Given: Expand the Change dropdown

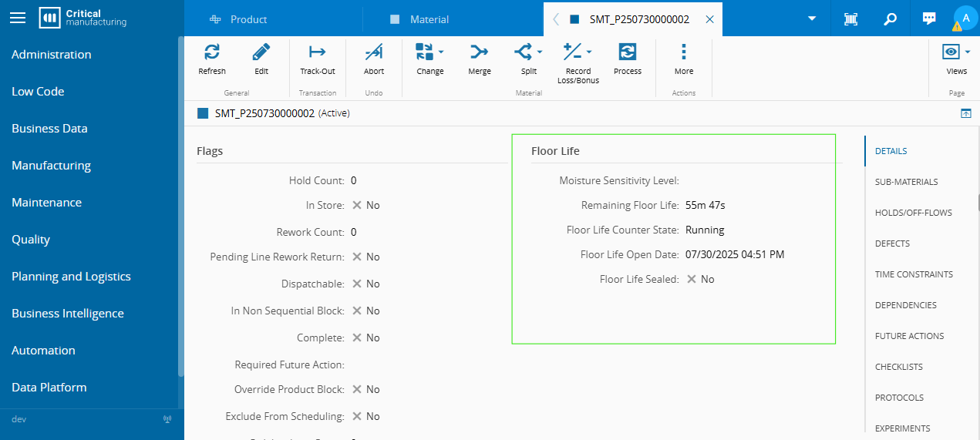Looking at the screenshot, I should (x=441, y=52).
